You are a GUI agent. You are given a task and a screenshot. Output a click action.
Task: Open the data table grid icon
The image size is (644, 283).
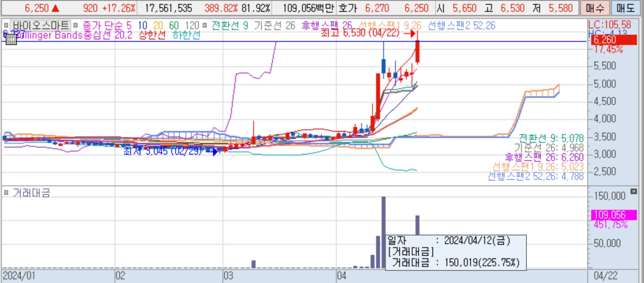11,40
